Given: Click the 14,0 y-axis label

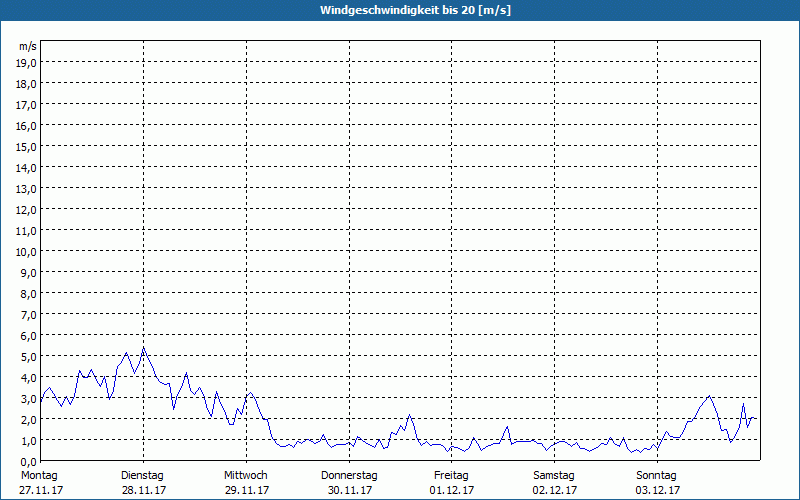Looking at the screenshot, I should pyautogui.click(x=27, y=168).
